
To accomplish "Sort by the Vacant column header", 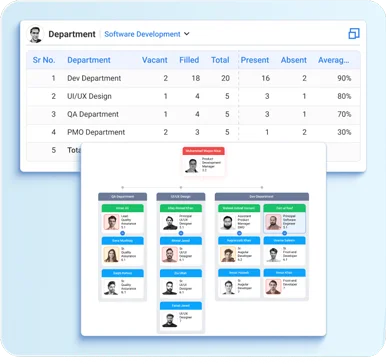I will point(155,60).
